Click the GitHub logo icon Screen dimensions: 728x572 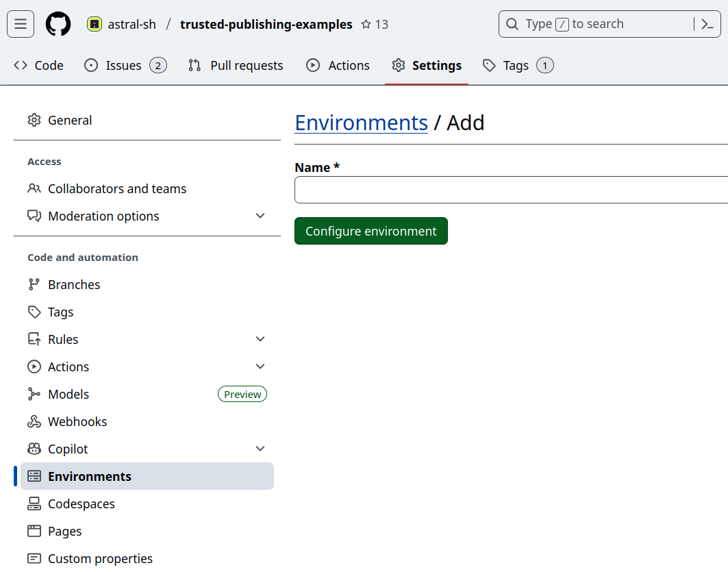[x=58, y=23]
